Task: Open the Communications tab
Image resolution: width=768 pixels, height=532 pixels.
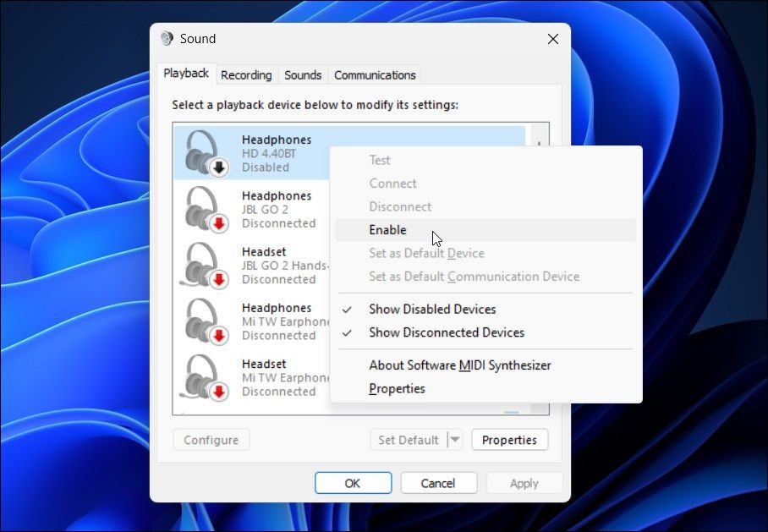Action: (x=375, y=74)
